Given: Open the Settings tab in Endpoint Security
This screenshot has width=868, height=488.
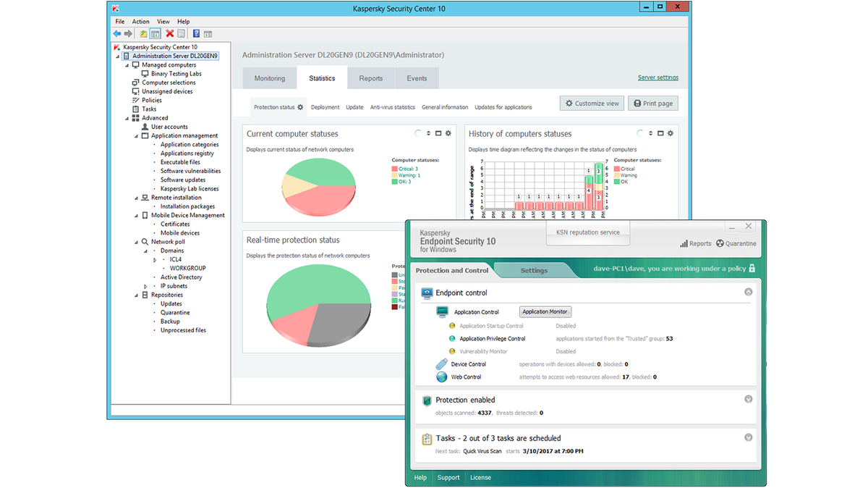Looking at the screenshot, I should point(535,270).
